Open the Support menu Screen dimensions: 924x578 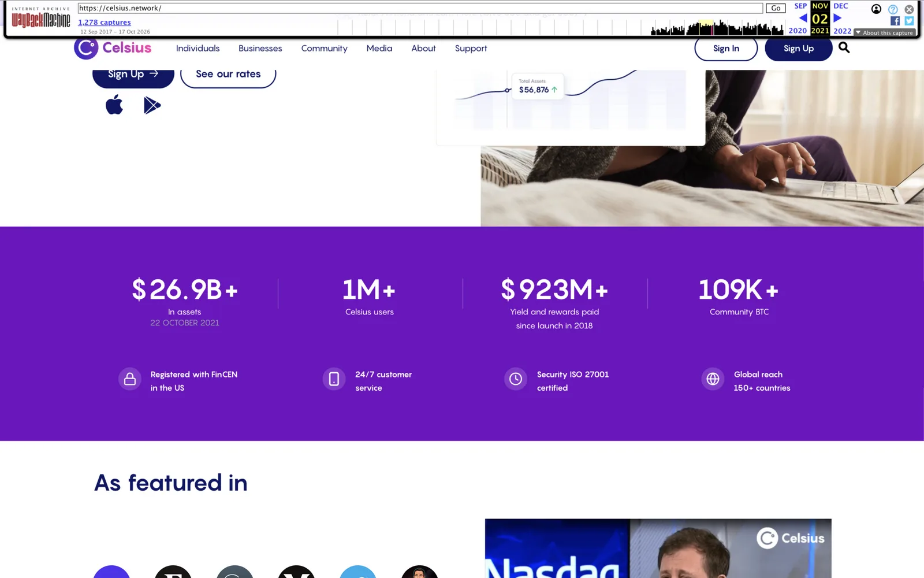coord(471,49)
